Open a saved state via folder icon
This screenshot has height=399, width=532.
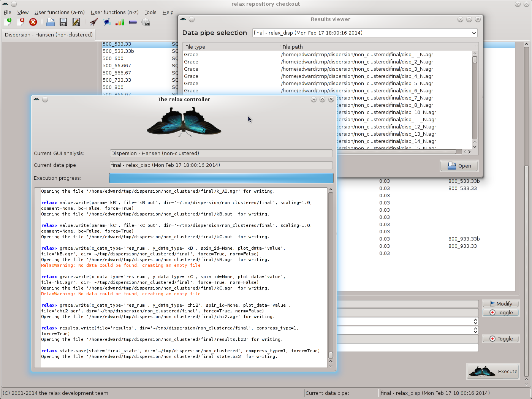click(x=50, y=22)
